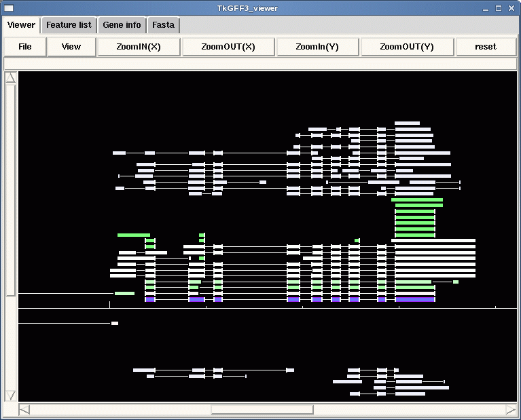Switch to the Fasta tab
This screenshot has height=420, width=521.
tap(163, 25)
